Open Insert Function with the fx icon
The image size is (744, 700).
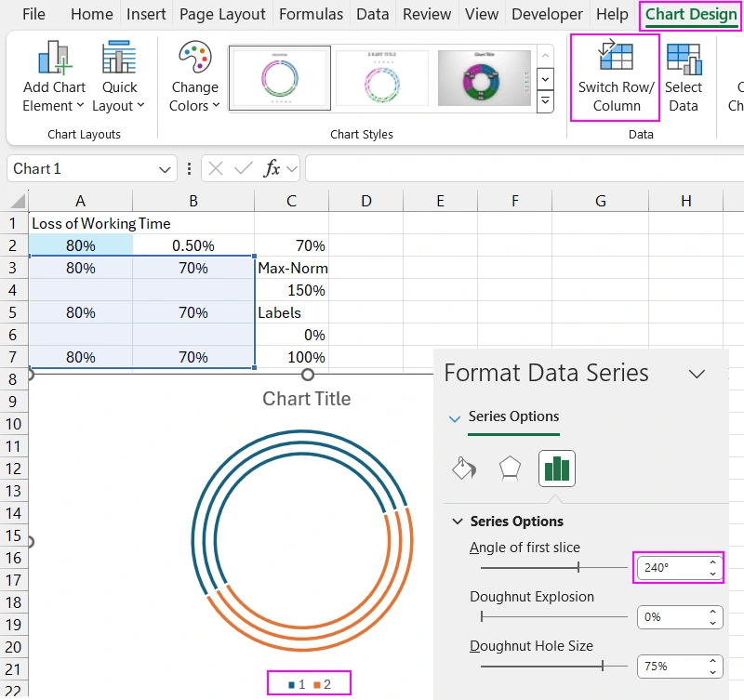[x=268, y=168]
